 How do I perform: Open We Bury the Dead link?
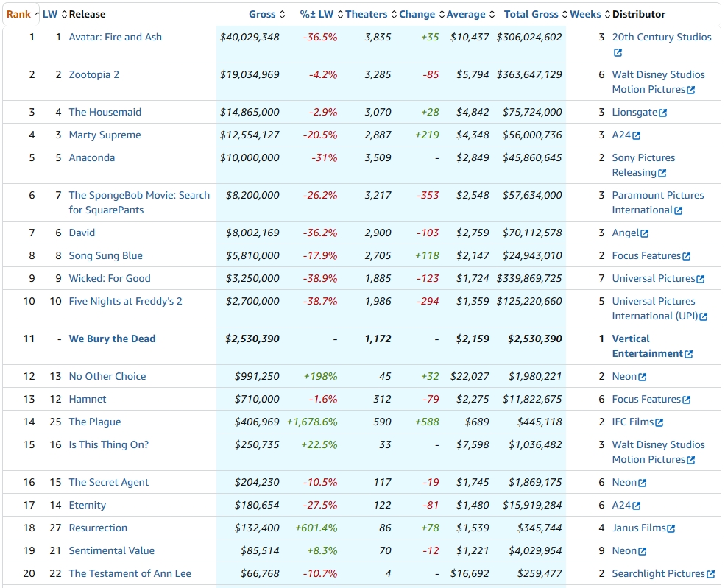[x=113, y=339]
